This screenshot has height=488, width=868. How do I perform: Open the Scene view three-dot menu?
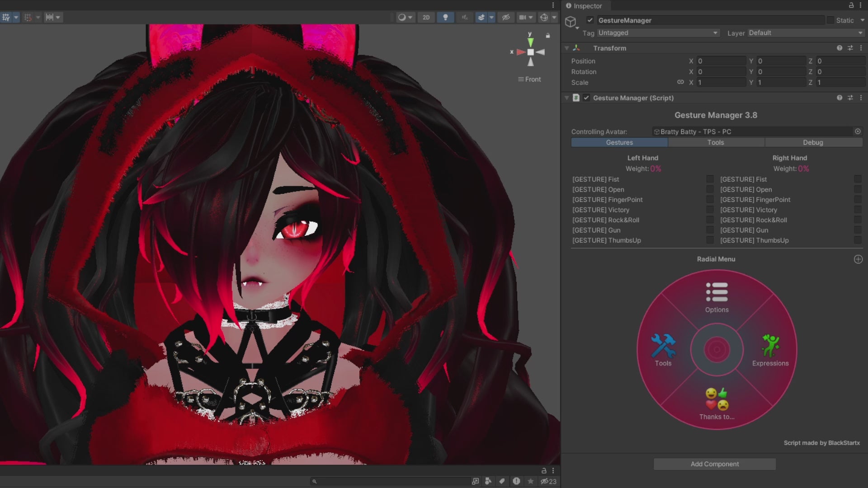(x=553, y=5)
